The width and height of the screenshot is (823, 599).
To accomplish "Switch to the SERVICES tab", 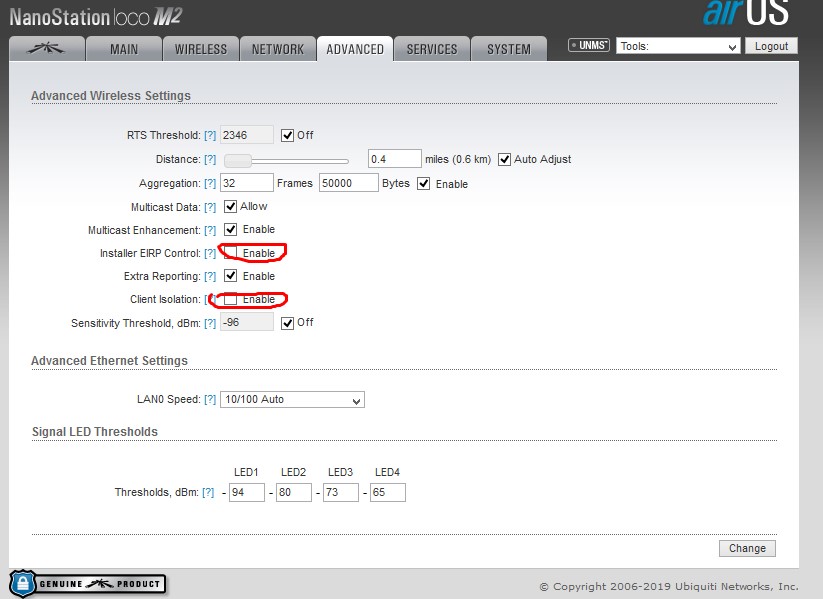I will 432,49.
